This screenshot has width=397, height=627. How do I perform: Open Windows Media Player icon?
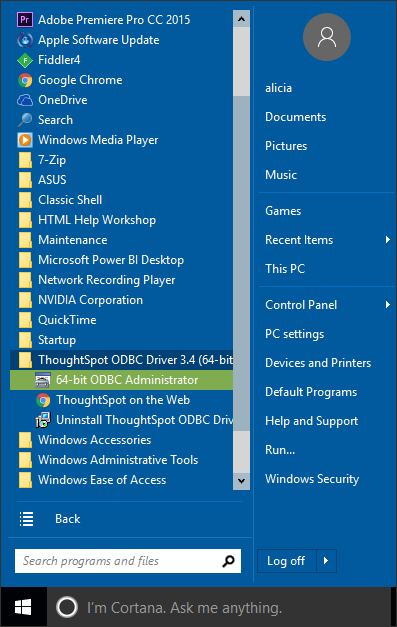point(25,140)
